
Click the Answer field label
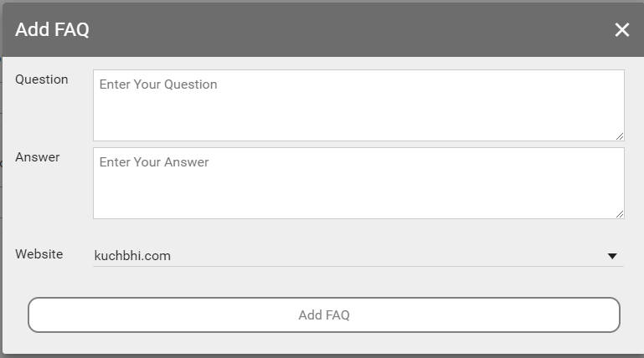(x=38, y=156)
